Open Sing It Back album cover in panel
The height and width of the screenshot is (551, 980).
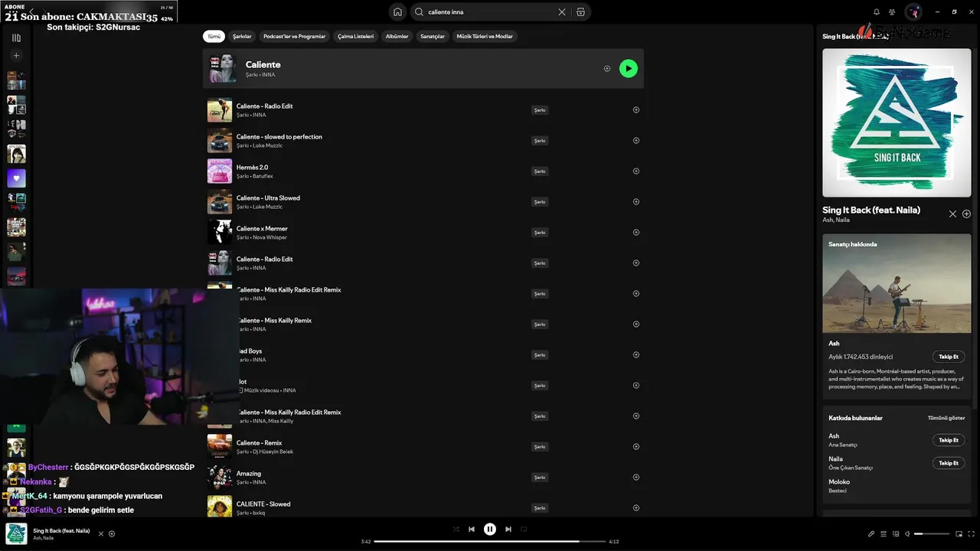897,123
